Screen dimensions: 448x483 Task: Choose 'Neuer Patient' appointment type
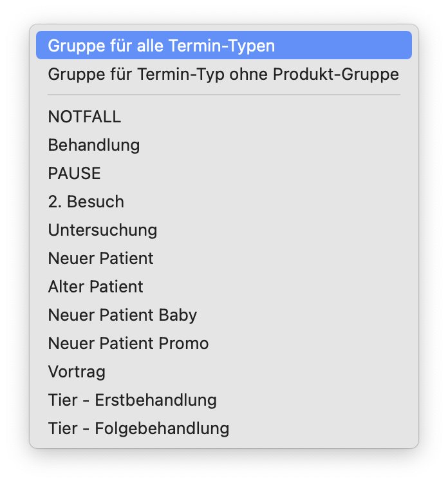point(101,258)
